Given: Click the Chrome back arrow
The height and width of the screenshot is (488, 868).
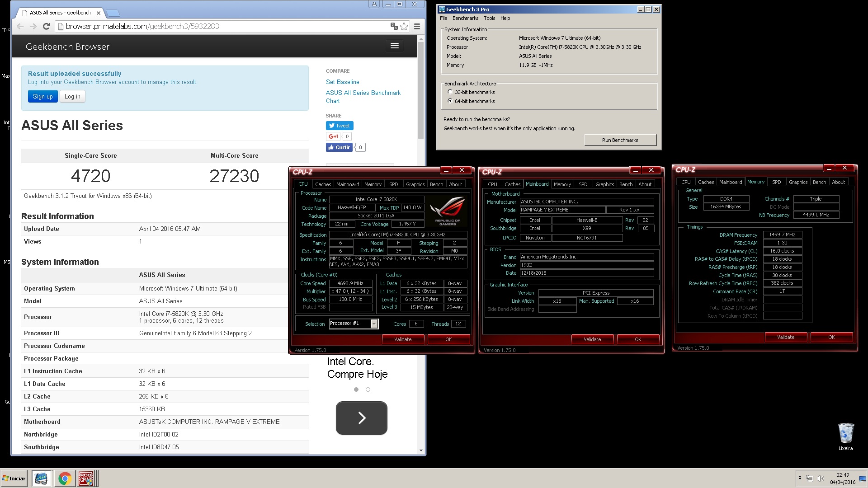Looking at the screenshot, I should point(20,26).
